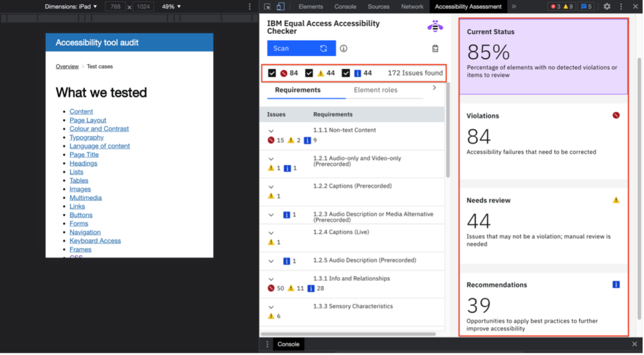The image size is (644, 355).
Task: Open the DevTools kebab menu
Action: click(x=621, y=6)
